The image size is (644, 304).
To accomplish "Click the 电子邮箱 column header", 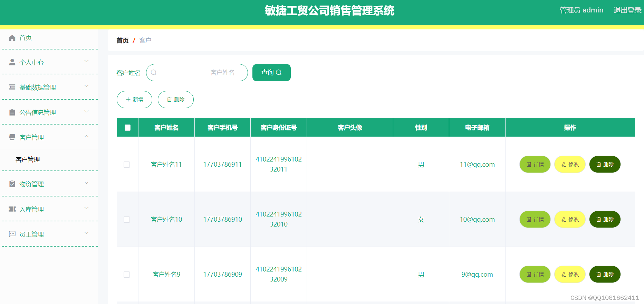I will pos(477,128).
